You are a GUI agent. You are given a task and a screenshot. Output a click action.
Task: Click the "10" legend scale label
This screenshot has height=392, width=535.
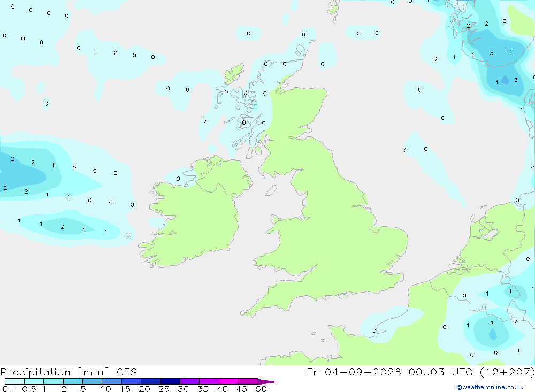[106, 389]
